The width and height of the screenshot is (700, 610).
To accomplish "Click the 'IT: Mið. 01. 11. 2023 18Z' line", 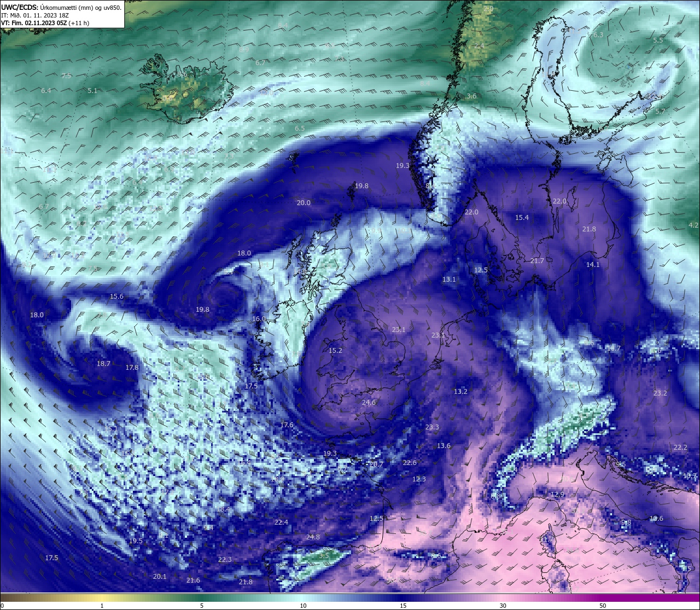I will click(34, 15).
